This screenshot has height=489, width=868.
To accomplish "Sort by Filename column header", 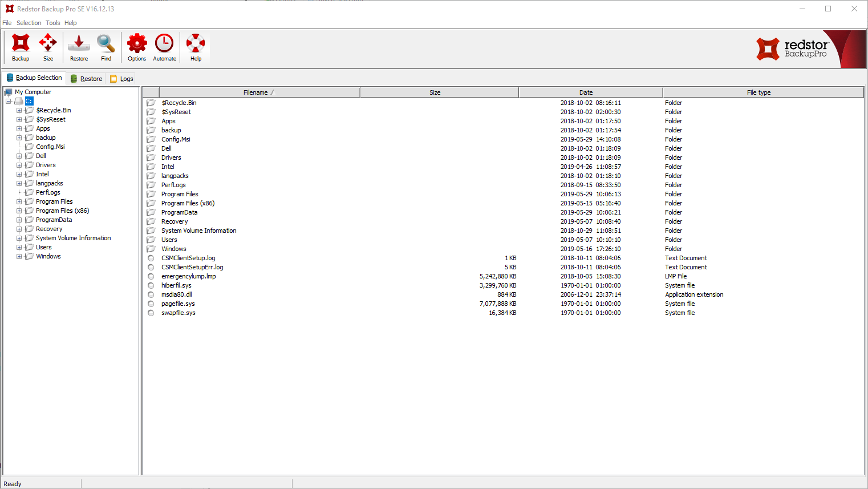I will [x=259, y=92].
